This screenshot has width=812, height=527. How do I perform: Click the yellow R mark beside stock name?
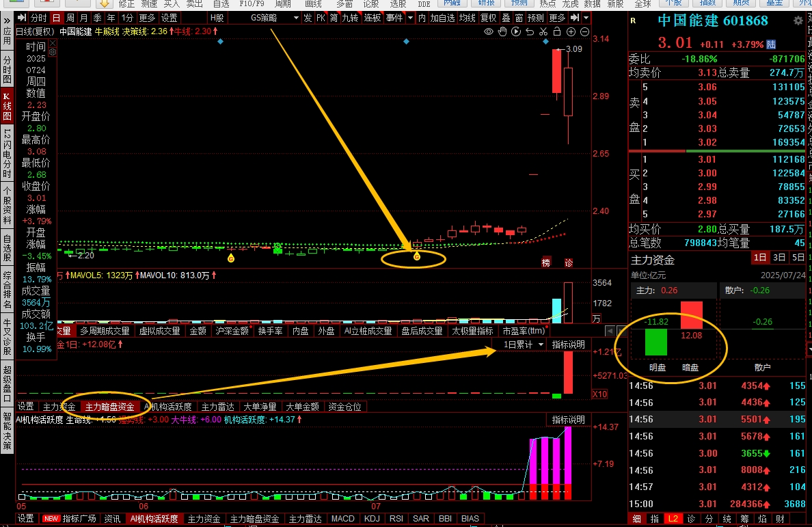[633, 21]
